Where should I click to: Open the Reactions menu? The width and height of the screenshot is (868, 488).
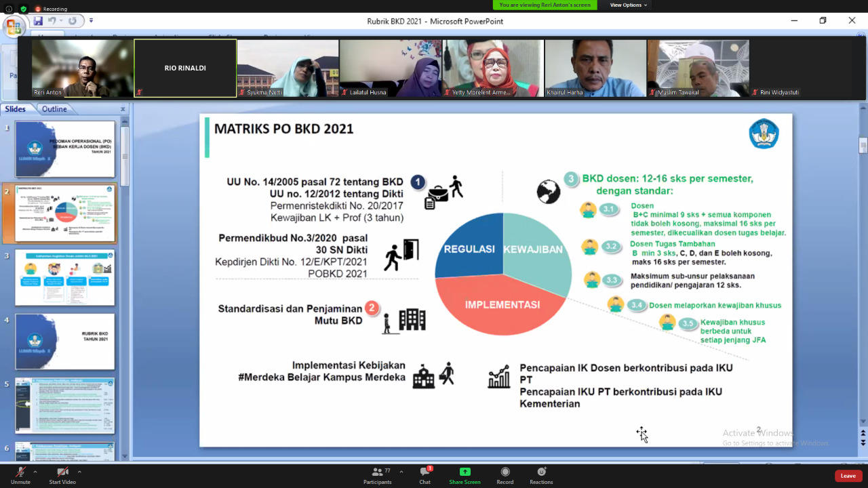click(541, 472)
